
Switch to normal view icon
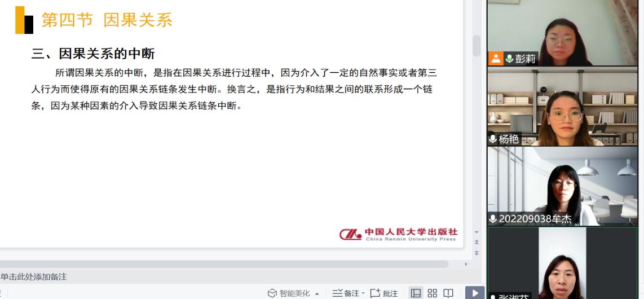point(416,293)
